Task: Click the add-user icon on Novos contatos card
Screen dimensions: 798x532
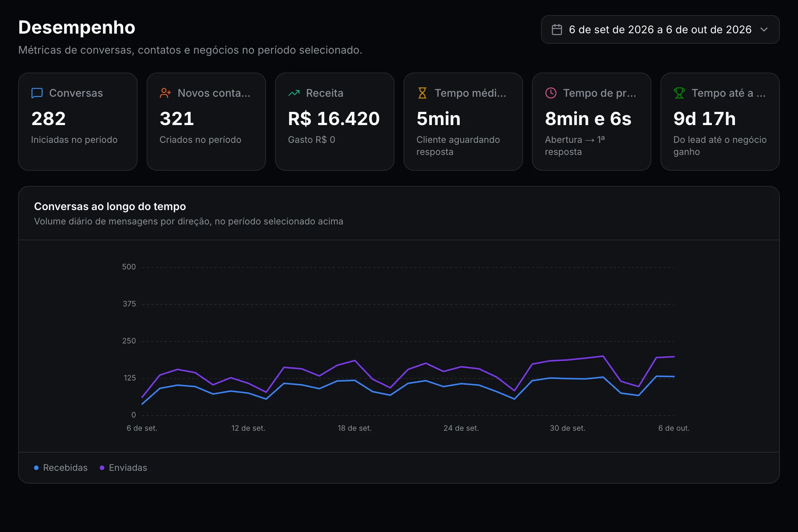Action: pos(165,93)
